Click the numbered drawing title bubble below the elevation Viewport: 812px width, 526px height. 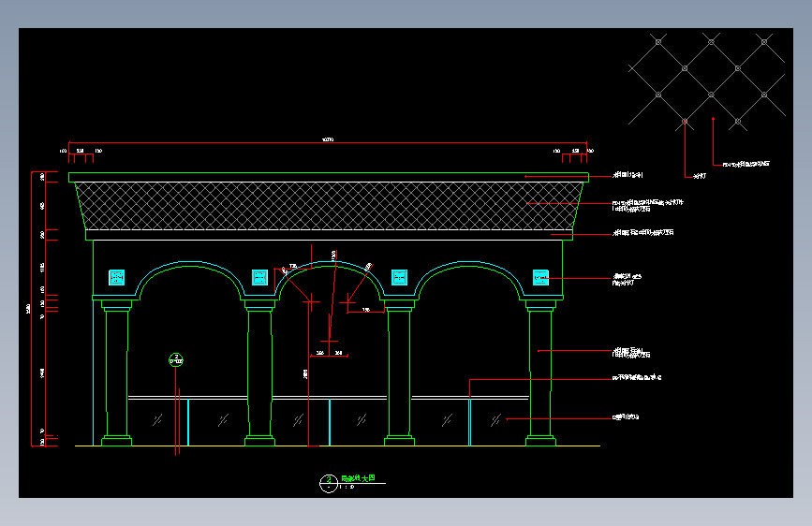(x=329, y=484)
